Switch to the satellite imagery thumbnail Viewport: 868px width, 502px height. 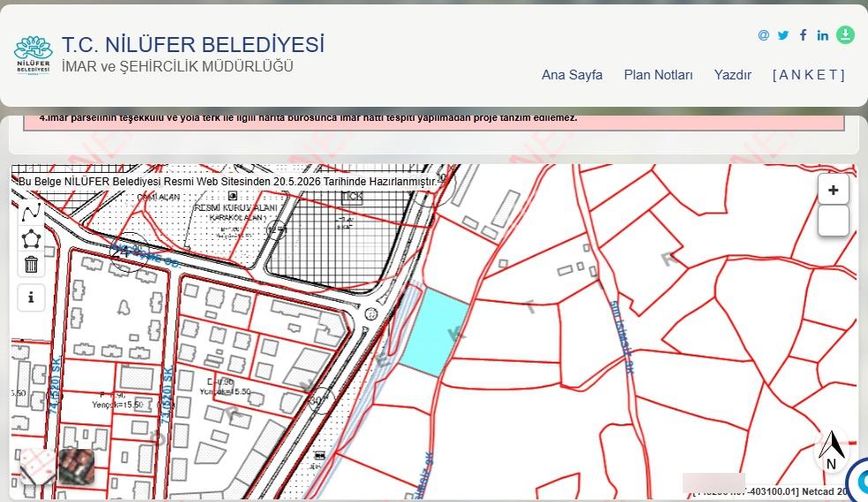click(x=77, y=467)
